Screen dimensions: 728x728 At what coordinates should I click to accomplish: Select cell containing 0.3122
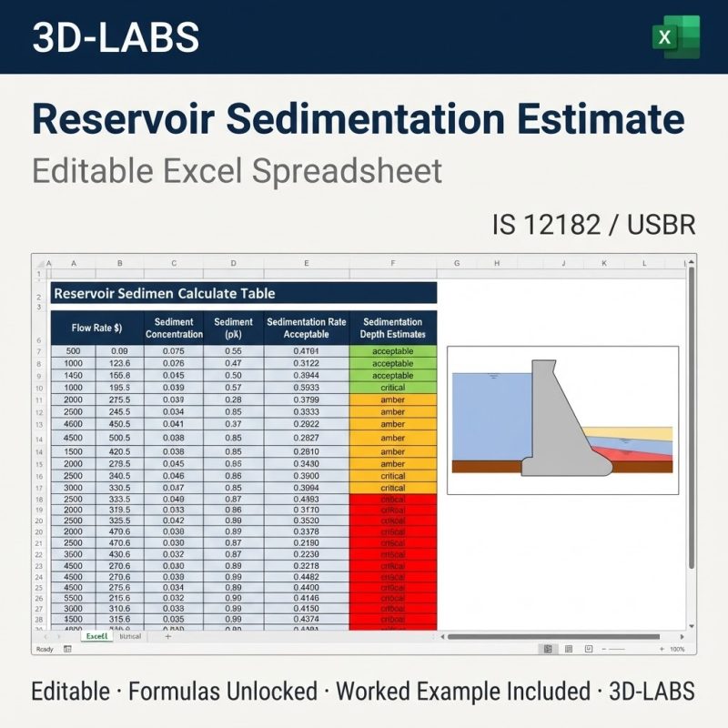[307, 363]
